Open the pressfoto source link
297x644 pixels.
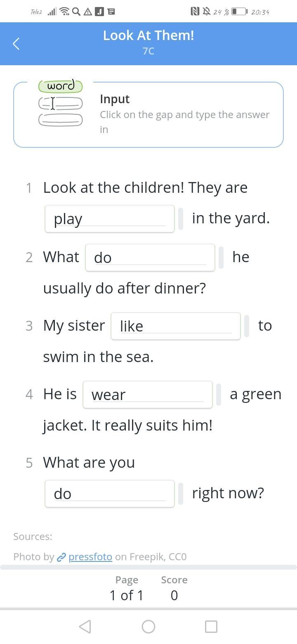pyautogui.click(x=90, y=557)
